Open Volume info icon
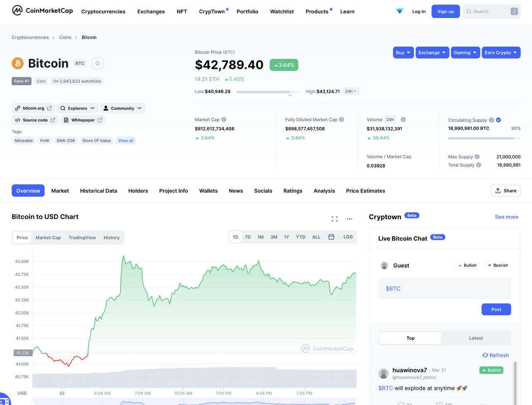The height and width of the screenshot is (405, 532). click(x=403, y=119)
